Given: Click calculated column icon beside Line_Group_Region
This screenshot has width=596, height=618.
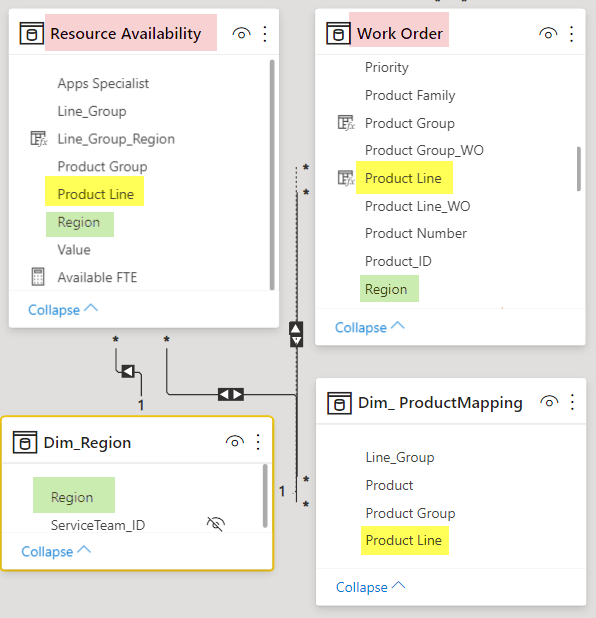Looking at the screenshot, I should pyautogui.click(x=39, y=139).
